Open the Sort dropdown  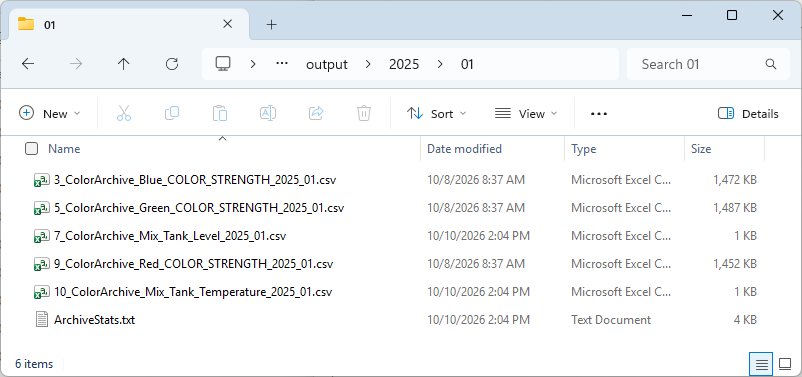point(436,114)
